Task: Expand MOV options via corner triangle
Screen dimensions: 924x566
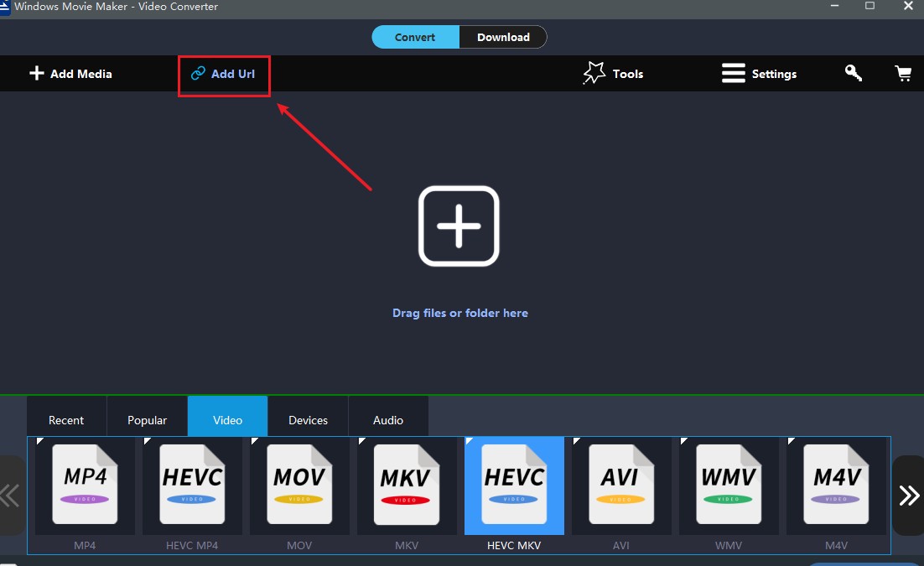Action: point(254,440)
